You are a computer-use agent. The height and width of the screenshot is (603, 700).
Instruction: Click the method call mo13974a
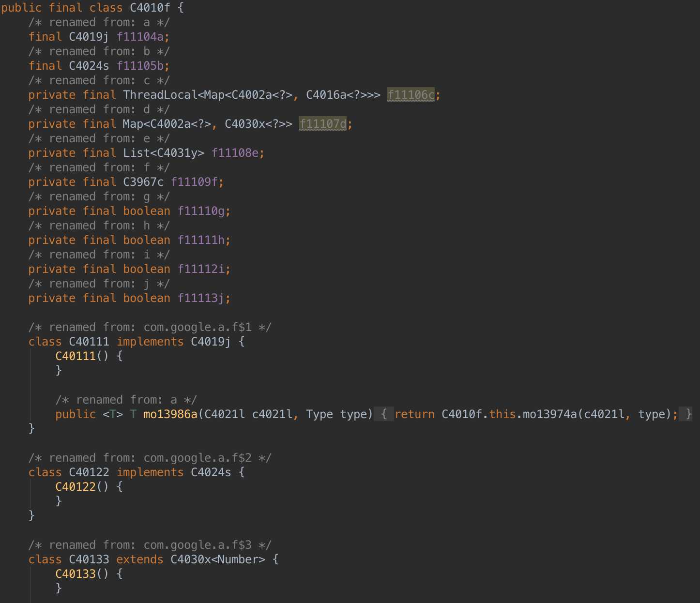click(550, 414)
